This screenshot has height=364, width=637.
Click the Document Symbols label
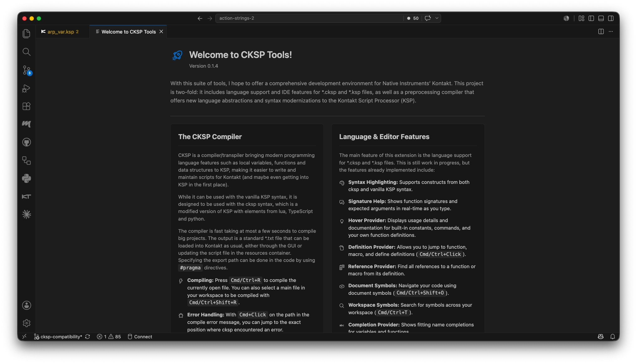pyautogui.click(x=373, y=286)
